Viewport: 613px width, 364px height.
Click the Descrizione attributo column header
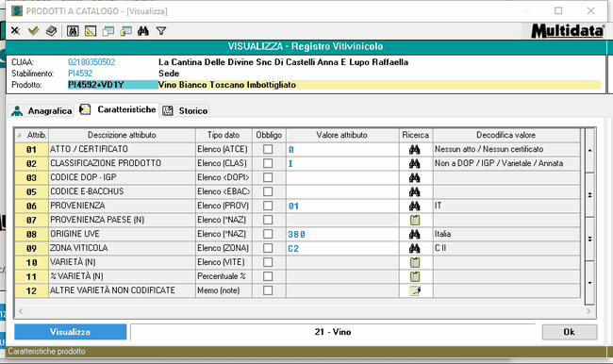click(x=122, y=135)
